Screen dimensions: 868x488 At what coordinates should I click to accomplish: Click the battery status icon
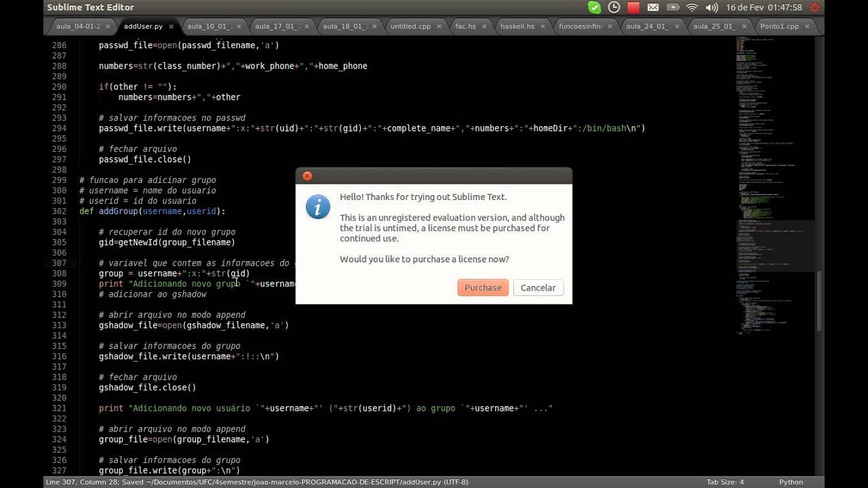[672, 7]
